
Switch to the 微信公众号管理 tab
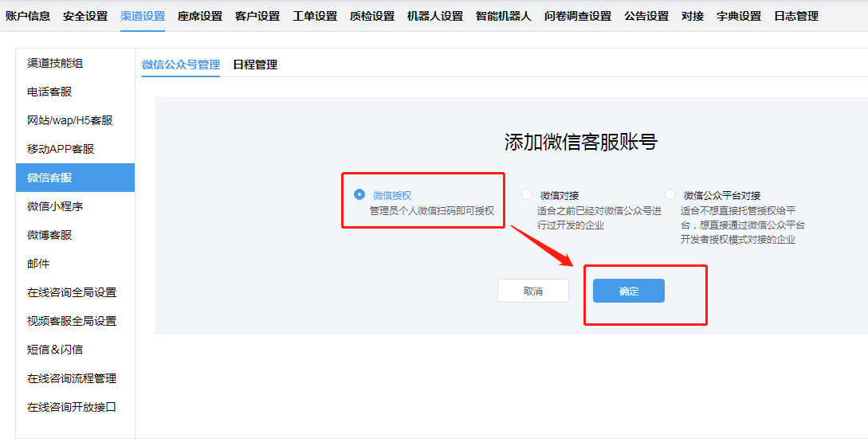(181, 65)
